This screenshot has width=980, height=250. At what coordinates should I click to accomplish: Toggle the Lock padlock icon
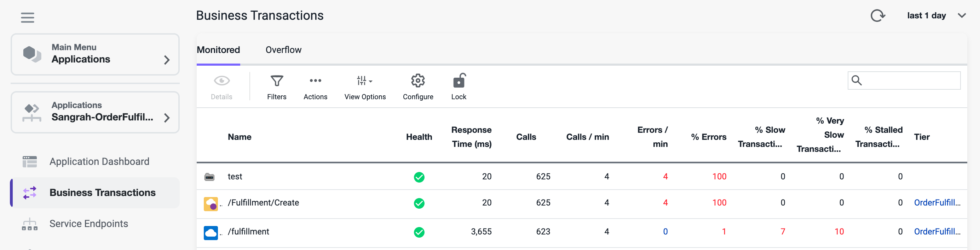pyautogui.click(x=459, y=81)
